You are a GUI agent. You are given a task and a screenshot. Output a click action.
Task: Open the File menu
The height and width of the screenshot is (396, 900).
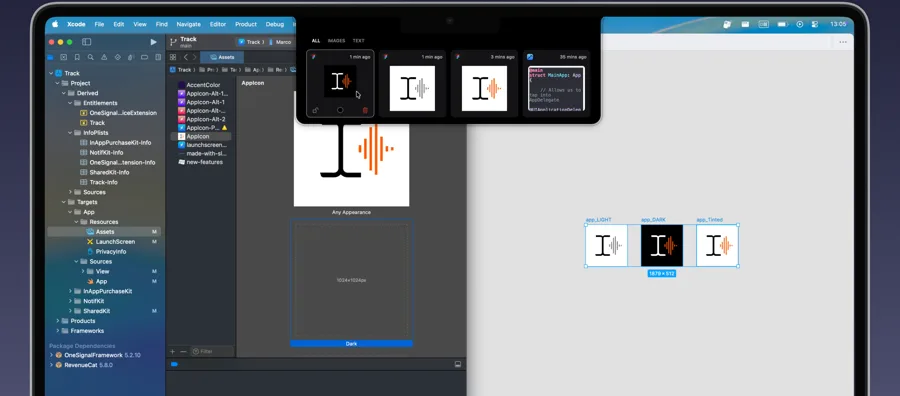[99, 24]
